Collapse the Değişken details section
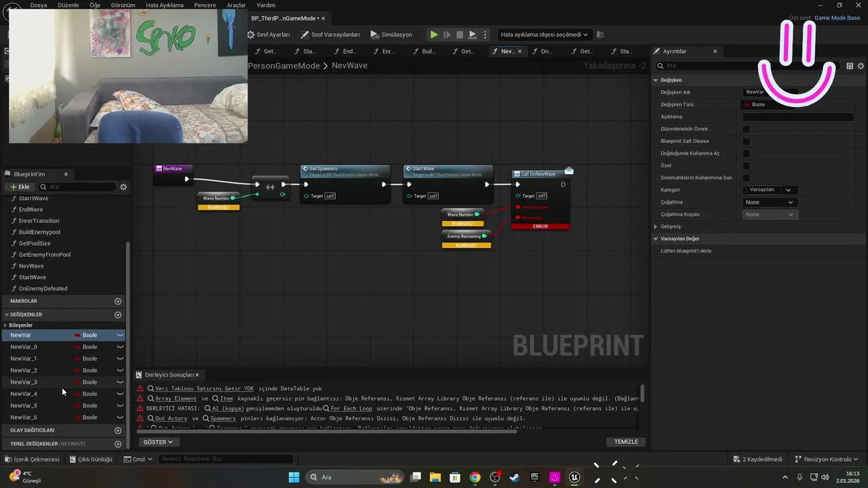The image size is (868, 488). click(x=656, y=80)
